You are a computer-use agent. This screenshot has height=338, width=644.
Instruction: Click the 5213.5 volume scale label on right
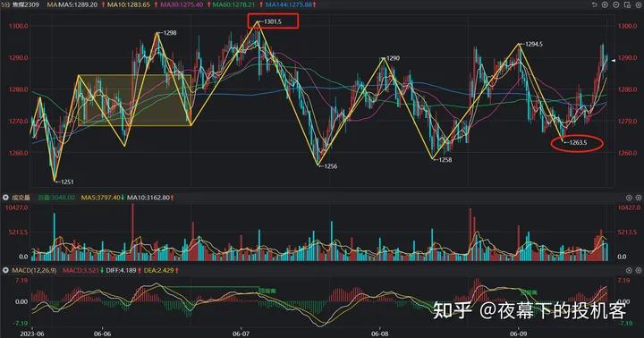(x=629, y=232)
